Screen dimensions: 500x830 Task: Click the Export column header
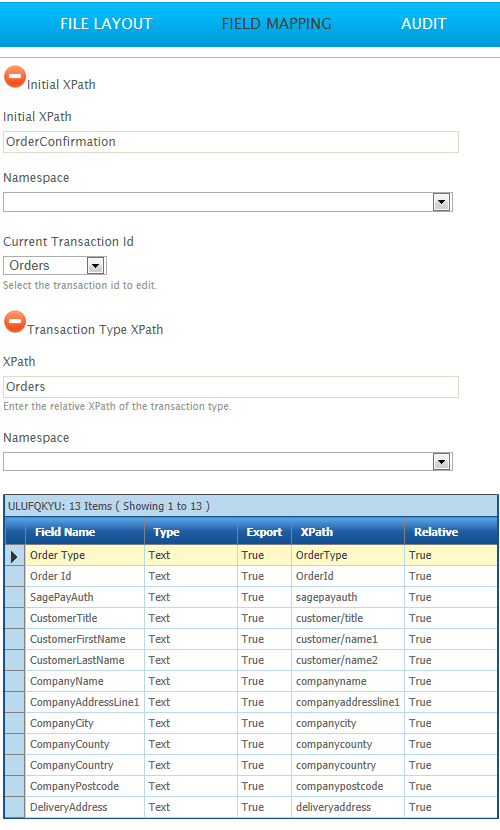pyautogui.click(x=264, y=532)
